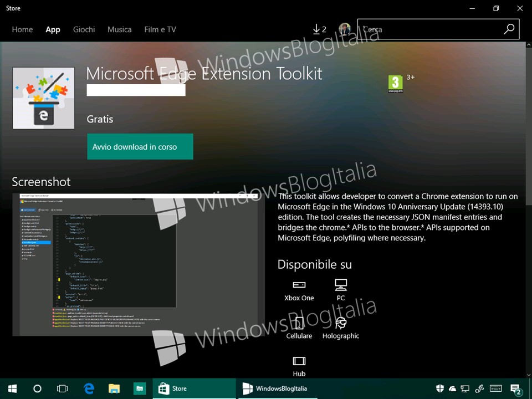This screenshot has width=532, height=399.
Task: Click the Disponibile su heading
Action: 315,265
